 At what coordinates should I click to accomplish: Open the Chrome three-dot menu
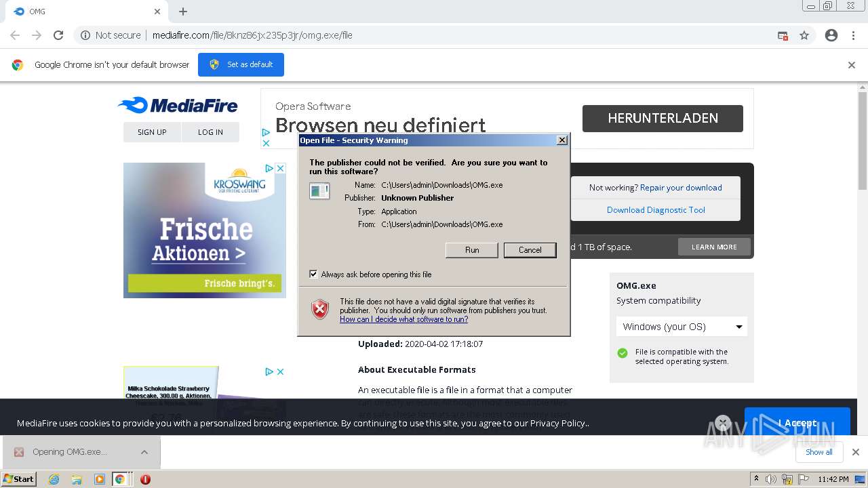853,35
